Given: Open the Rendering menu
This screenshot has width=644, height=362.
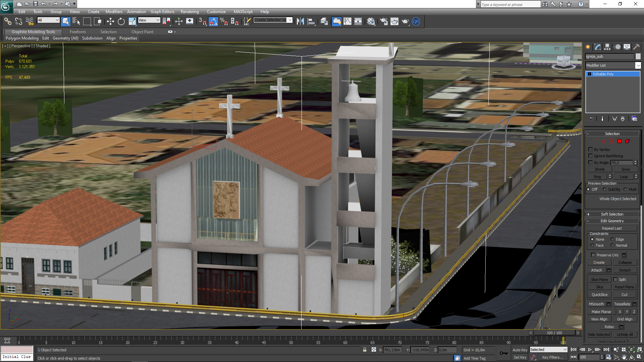Looking at the screenshot, I should click(190, 11).
